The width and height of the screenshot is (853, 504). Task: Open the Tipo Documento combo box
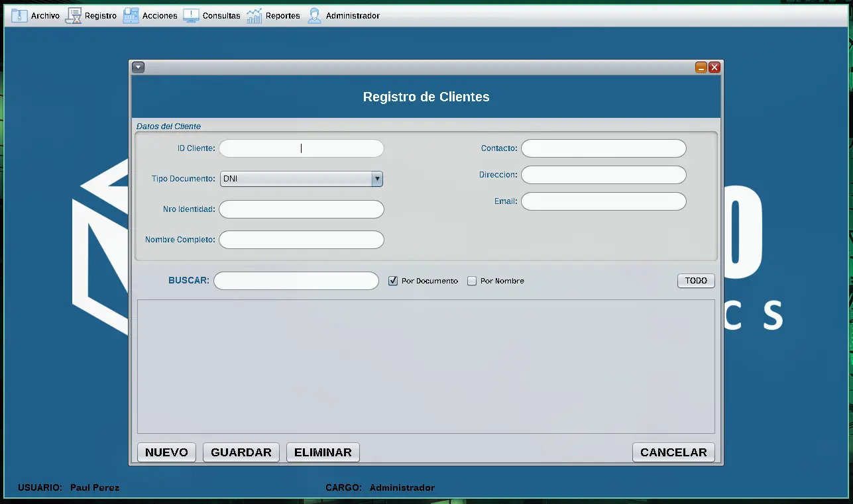click(x=302, y=179)
